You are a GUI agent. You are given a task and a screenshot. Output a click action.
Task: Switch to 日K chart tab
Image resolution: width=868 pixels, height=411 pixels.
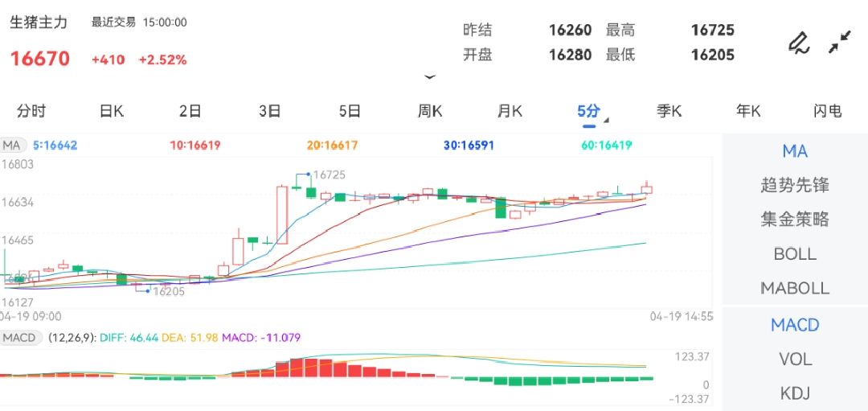coord(111,111)
